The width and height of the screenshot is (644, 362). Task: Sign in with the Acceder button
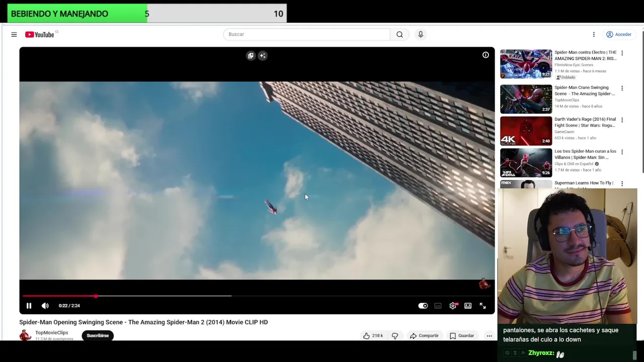(618, 34)
